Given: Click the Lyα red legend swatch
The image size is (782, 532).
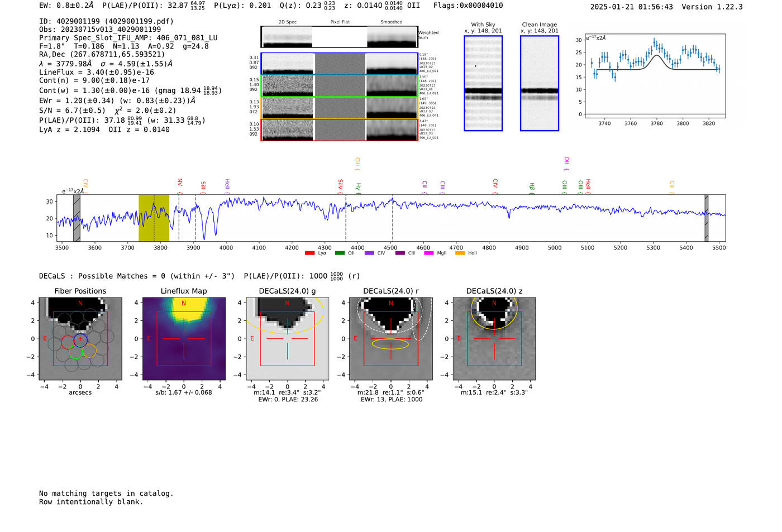Looking at the screenshot, I should pyautogui.click(x=309, y=253).
